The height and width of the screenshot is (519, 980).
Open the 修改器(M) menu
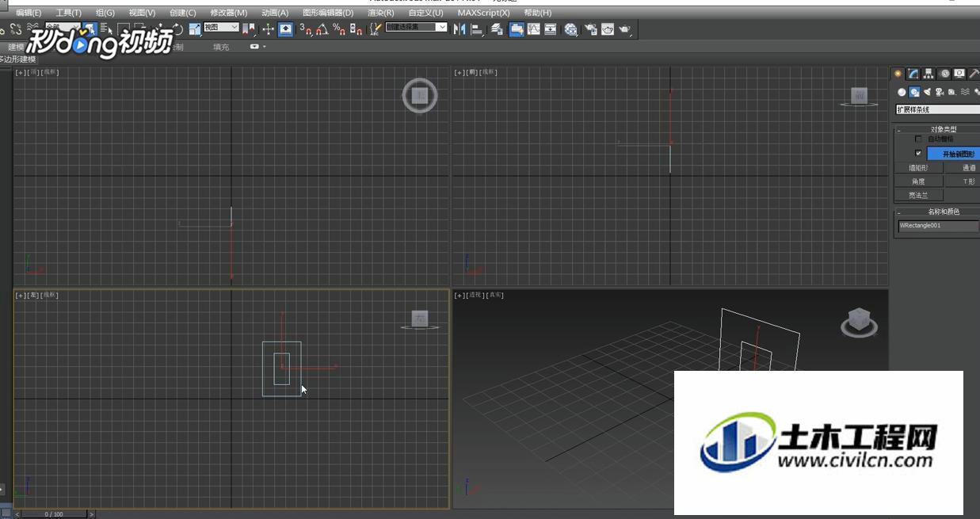pos(228,13)
